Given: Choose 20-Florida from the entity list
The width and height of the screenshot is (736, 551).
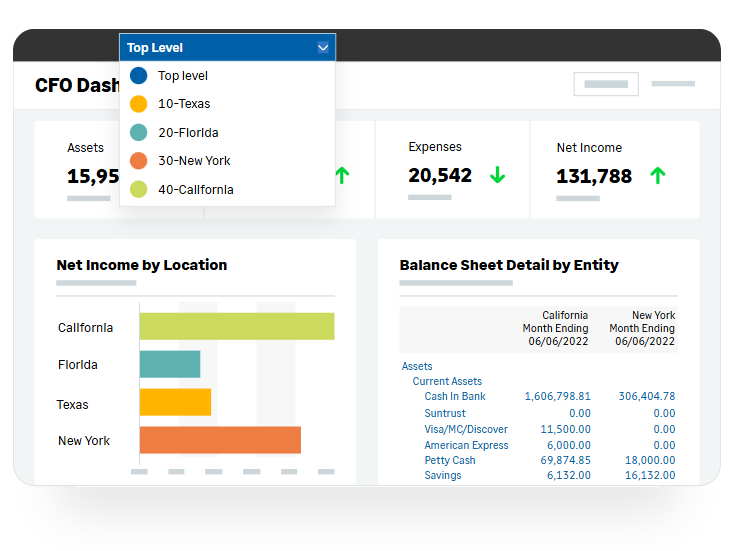Looking at the screenshot, I should (x=188, y=133).
